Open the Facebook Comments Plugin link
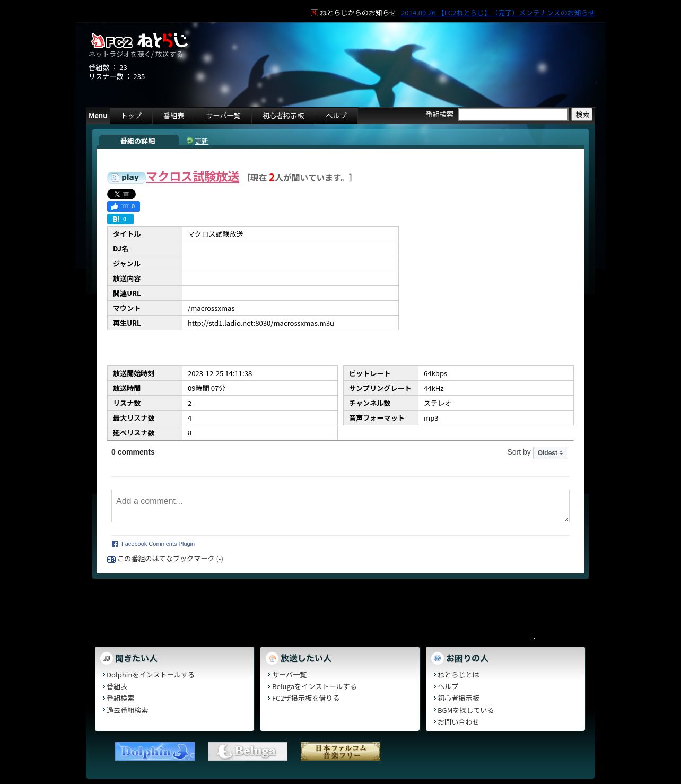 click(x=158, y=544)
